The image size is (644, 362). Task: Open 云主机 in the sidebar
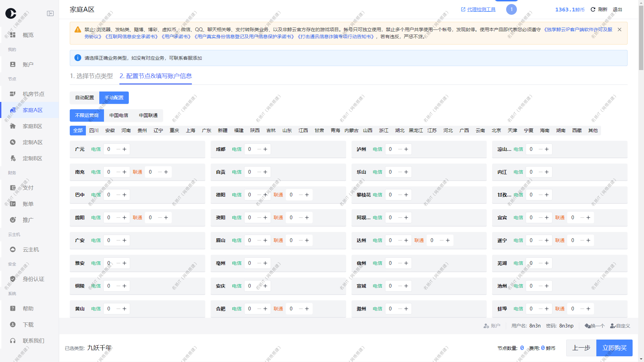[31, 249]
